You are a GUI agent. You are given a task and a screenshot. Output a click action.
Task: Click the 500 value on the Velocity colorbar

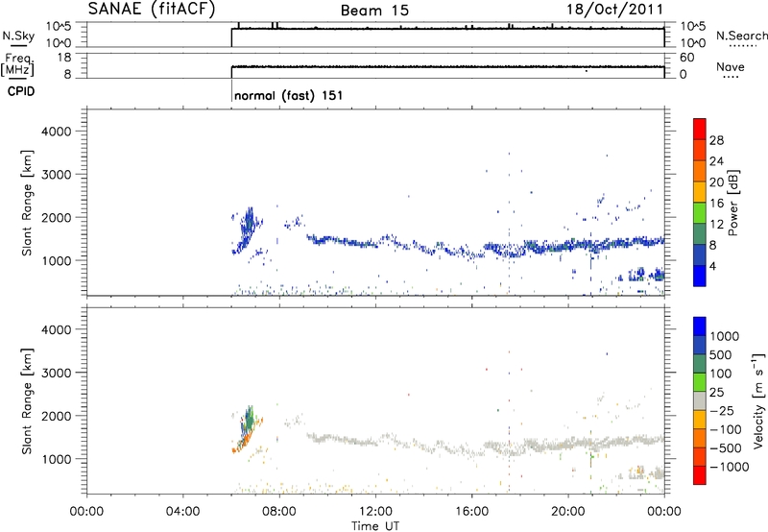[x=721, y=354]
